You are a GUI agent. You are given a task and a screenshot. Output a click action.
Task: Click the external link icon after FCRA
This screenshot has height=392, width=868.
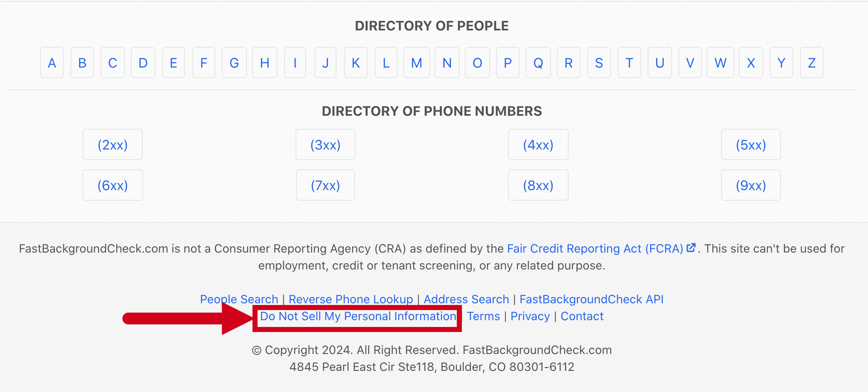[691, 248]
